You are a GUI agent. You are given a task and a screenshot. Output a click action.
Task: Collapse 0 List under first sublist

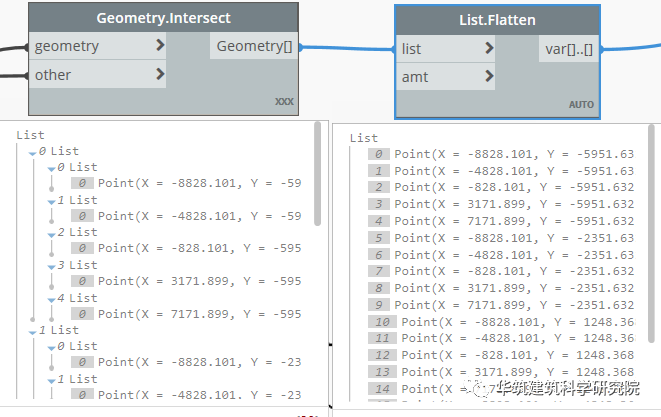(x=51, y=169)
